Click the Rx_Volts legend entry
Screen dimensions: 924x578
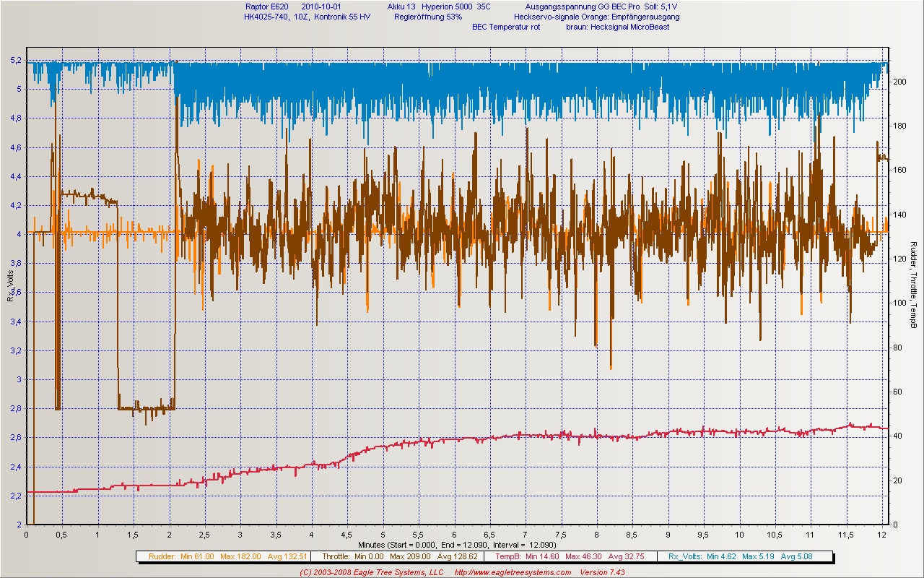pyautogui.click(x=746, y=556)
